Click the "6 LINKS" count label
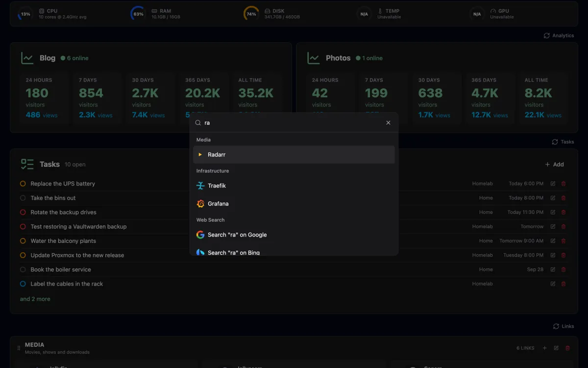The height and width of the screenshot is (368, 588). [x=525, y=348]
